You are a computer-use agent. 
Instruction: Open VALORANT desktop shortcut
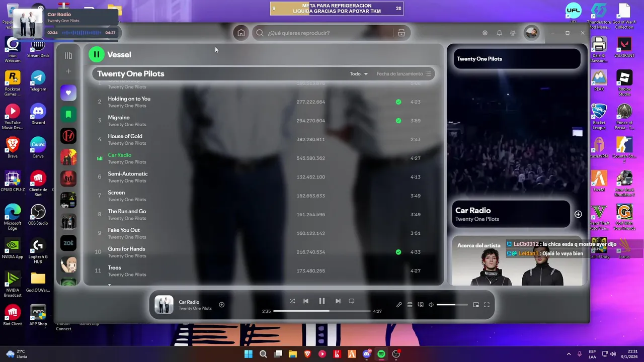click(x=624, y=48)
